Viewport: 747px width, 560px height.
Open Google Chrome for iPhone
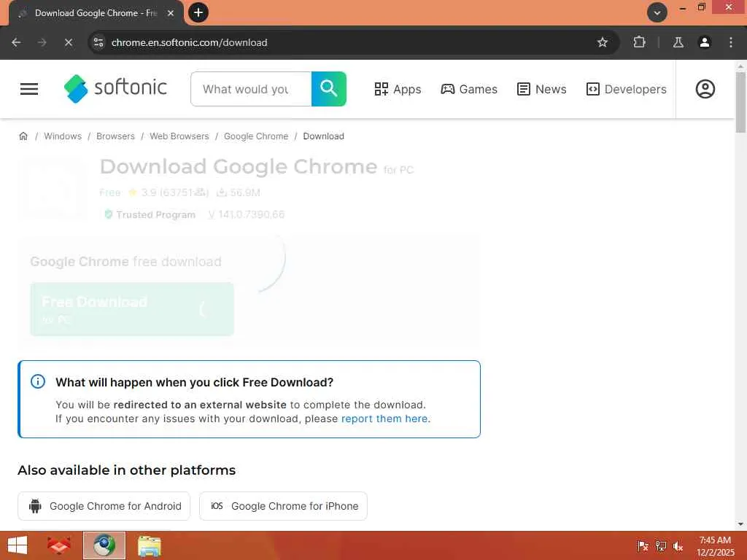click(x=284, y=506)
